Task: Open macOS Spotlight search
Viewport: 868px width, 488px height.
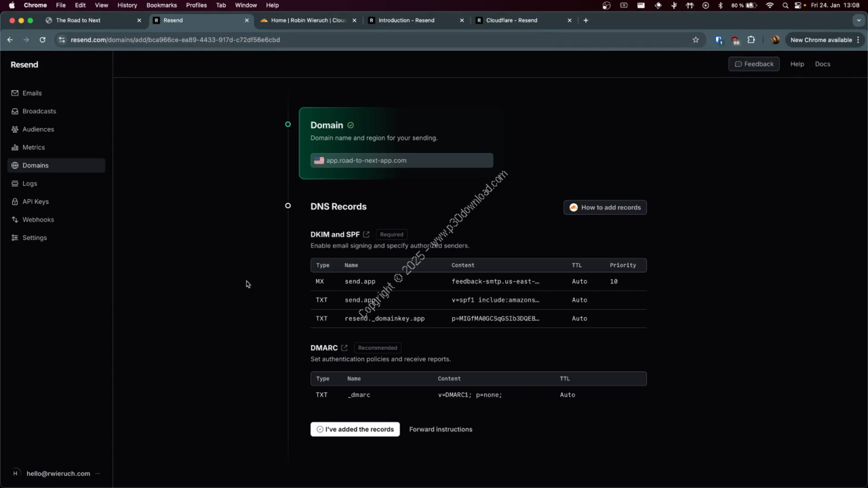Action: pyautogui.click(x=785, y=5)
